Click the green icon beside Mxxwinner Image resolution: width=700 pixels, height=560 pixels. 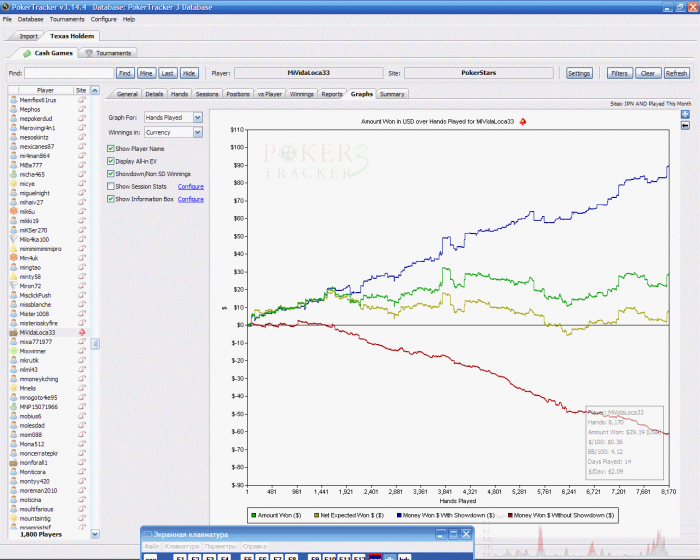[x=14, y=351]
